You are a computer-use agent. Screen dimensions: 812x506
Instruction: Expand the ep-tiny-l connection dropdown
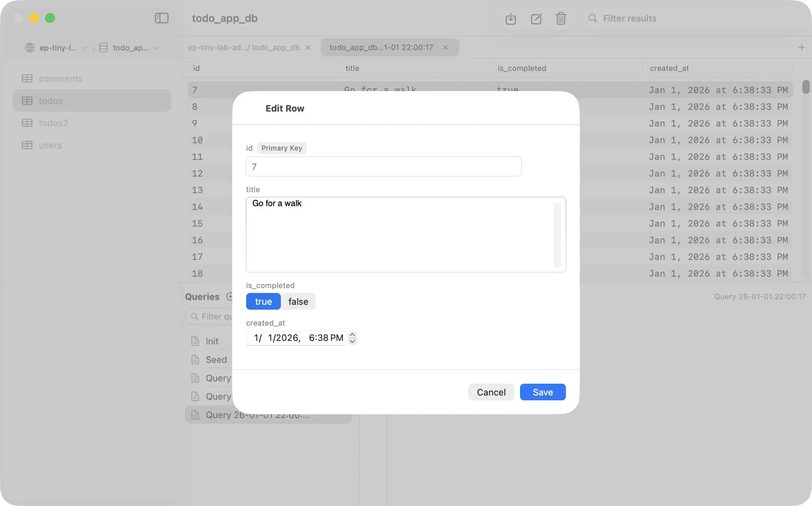click(84, 48)
